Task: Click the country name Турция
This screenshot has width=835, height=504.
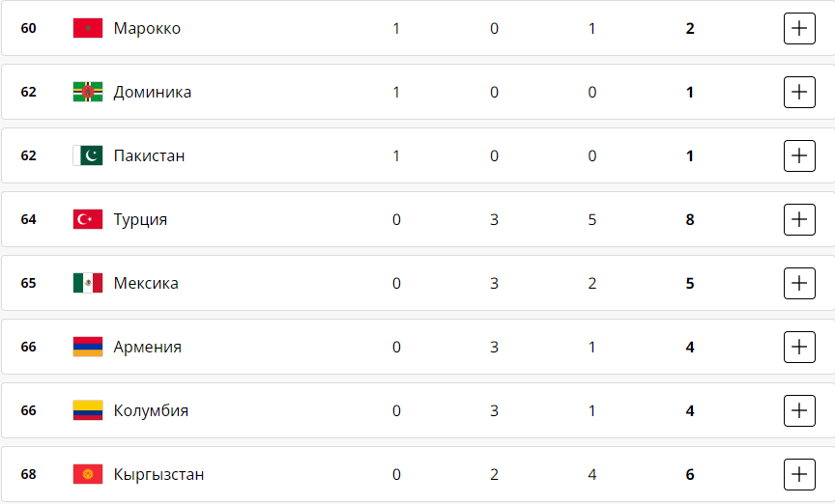Action: pyautogui.click(x=140, y=219)
